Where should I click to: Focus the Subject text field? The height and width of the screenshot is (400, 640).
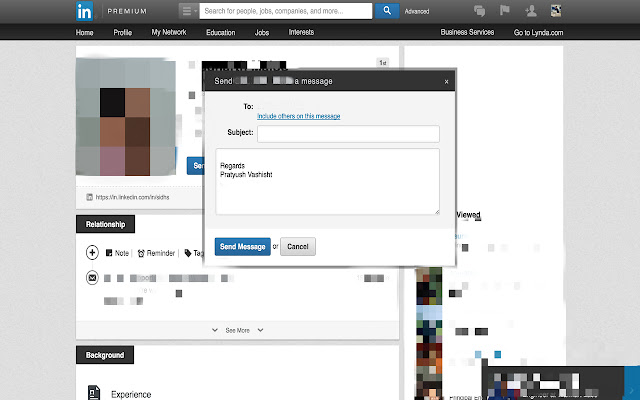348,134
